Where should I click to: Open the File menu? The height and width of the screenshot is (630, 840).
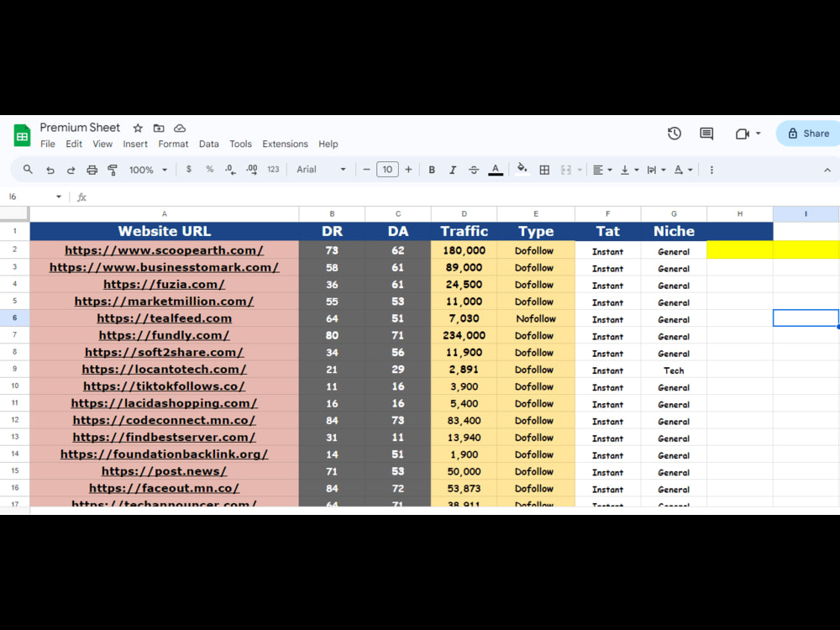[x=48, y=144]
